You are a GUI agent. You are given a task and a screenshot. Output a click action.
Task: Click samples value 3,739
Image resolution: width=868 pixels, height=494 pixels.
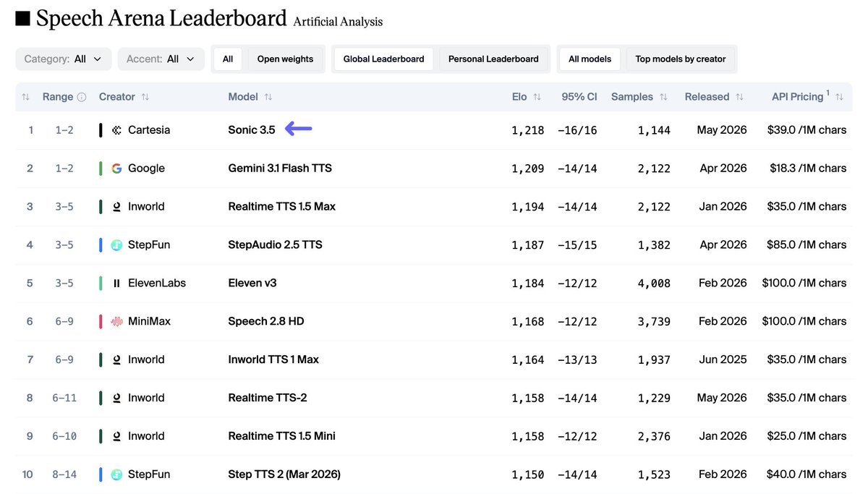[654, 321]
